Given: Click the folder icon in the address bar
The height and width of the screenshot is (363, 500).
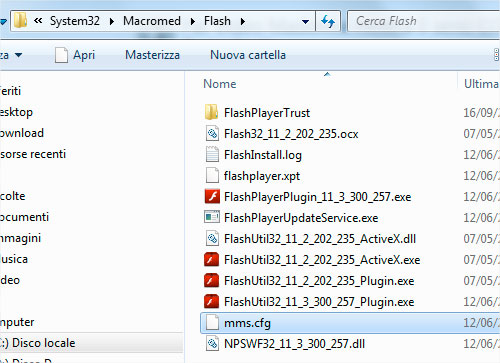Looking at the screenshot, I should 20,21.
